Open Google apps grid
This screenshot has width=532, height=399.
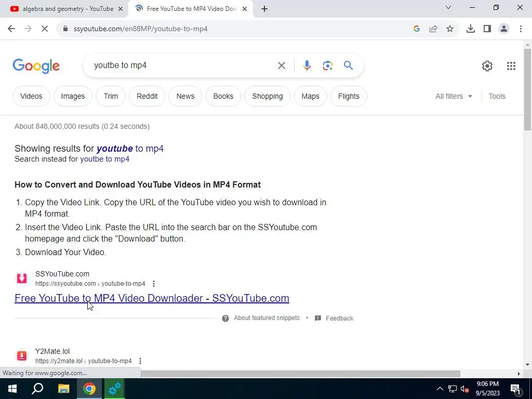click(511, 66)
